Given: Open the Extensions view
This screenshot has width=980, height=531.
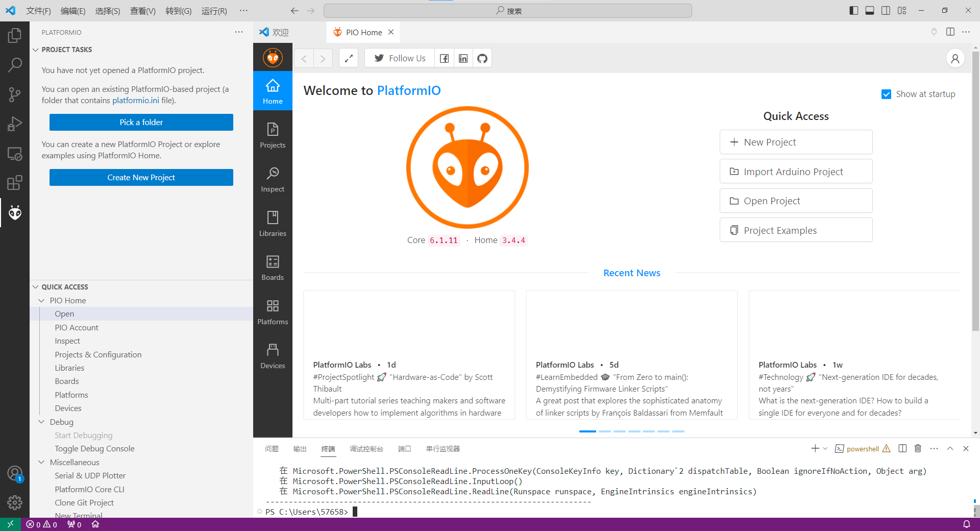Looking at the screenshot, I should point(15,183).
